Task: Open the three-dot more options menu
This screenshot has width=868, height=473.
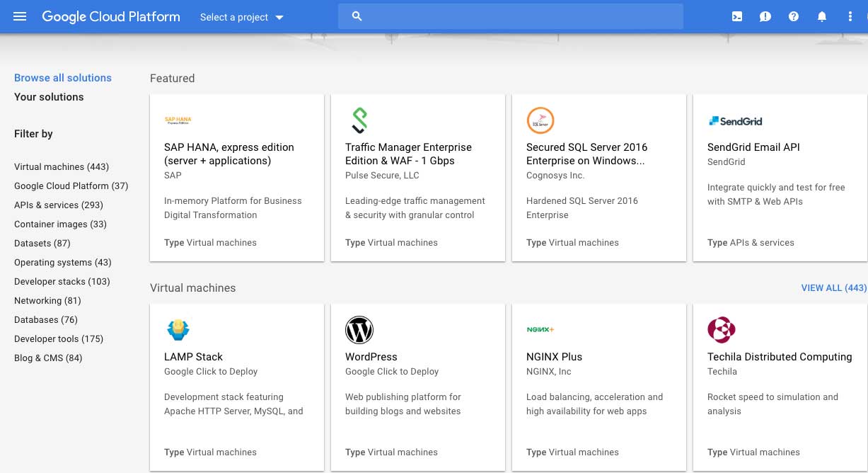Action: [x=850, y=16]
